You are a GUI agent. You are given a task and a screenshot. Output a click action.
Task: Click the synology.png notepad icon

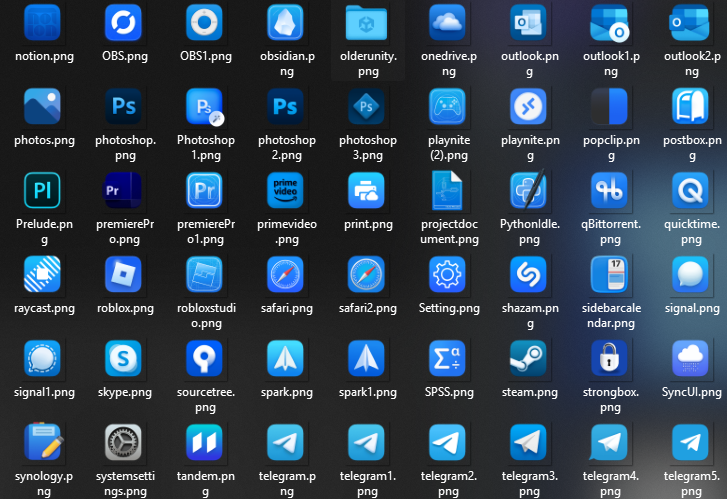(x=43, y=441)
